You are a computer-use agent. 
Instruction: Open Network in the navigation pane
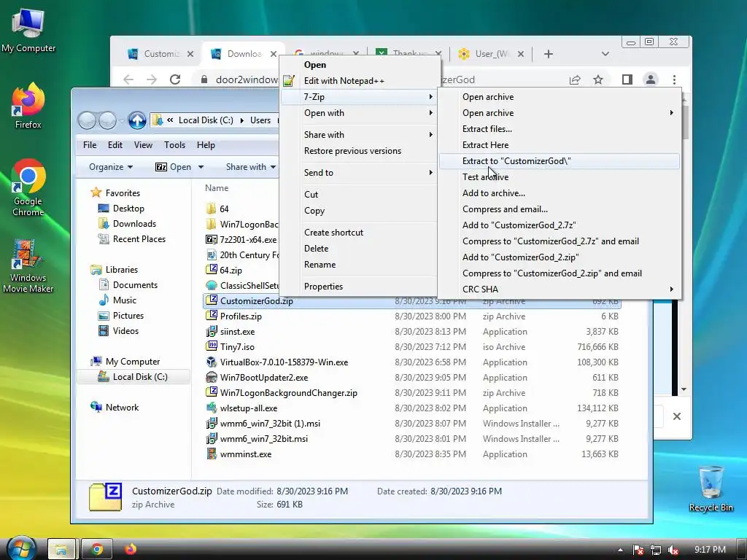122,407
